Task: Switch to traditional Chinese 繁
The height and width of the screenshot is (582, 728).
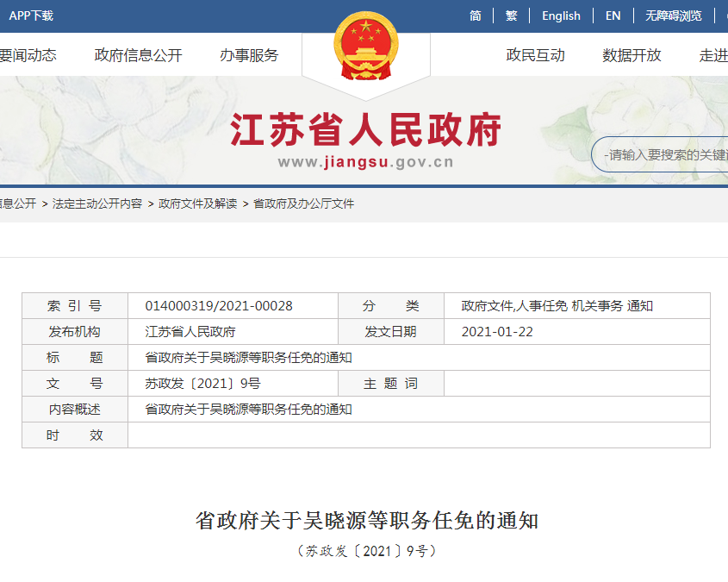Action: [511, 16]
